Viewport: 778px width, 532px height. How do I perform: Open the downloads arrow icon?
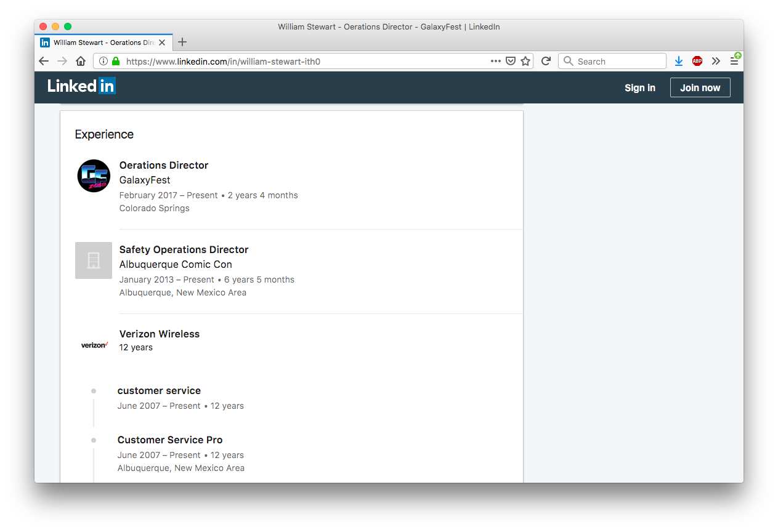click(679, 61)
